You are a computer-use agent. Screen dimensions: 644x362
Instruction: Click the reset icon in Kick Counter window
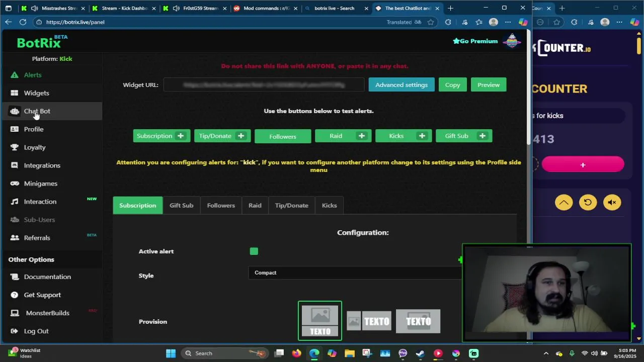pyautogui.click(x=588, y=203)
